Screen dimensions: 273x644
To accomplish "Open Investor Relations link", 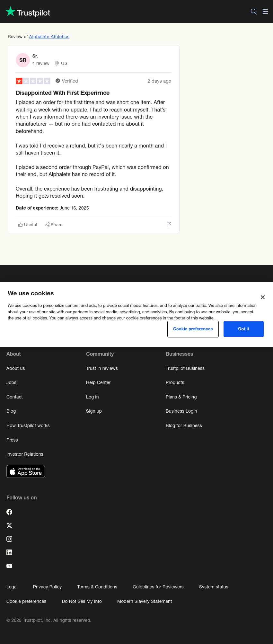I will (25, 454).
